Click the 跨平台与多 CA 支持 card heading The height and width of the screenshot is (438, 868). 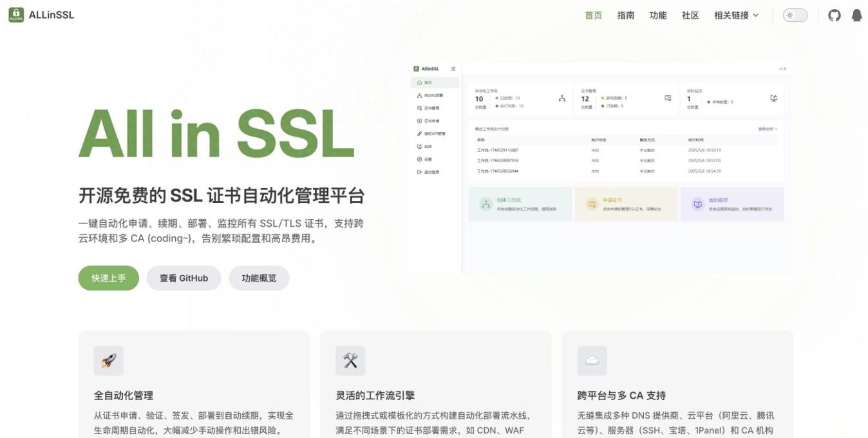[x=621, y=395]
